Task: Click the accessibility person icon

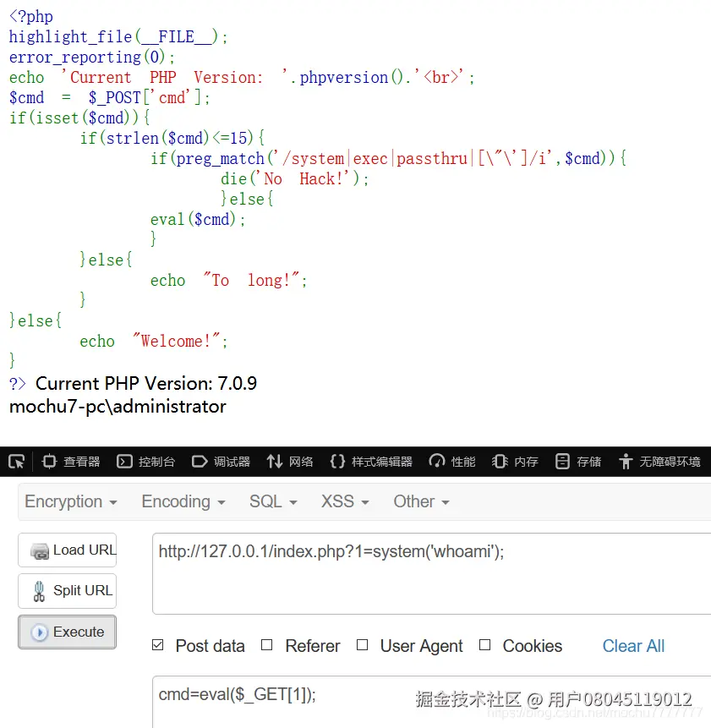Action: coord(626,462)
